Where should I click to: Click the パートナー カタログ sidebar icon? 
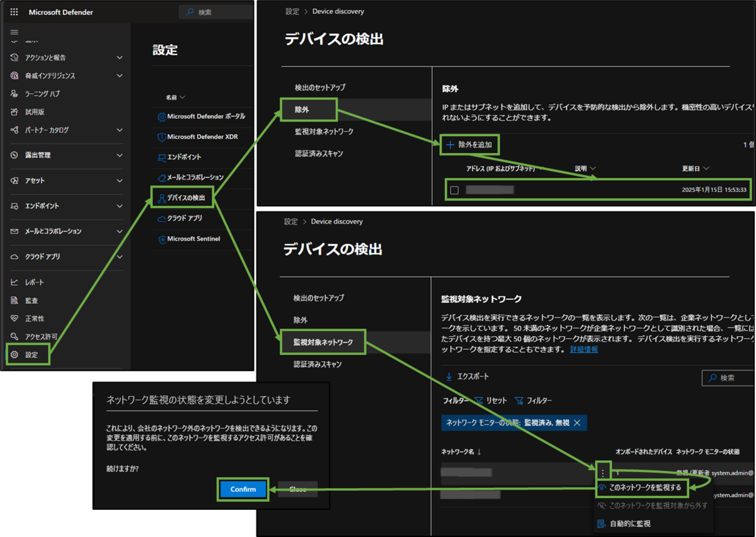click(14, 130)
